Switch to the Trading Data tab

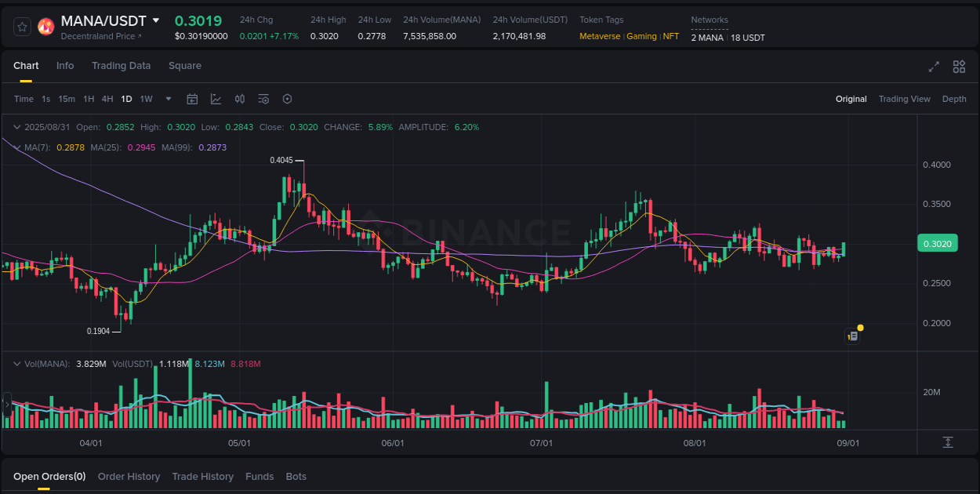tap(121, 66)
